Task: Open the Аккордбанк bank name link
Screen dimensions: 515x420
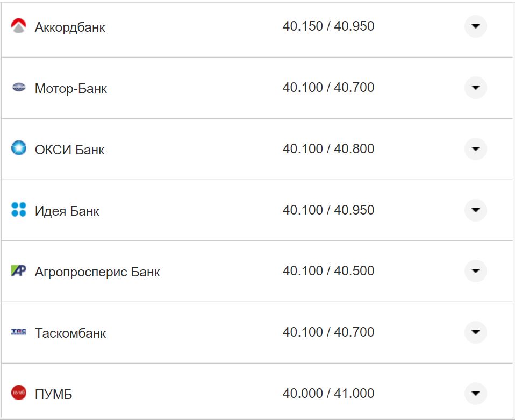Action: [70, 27]
